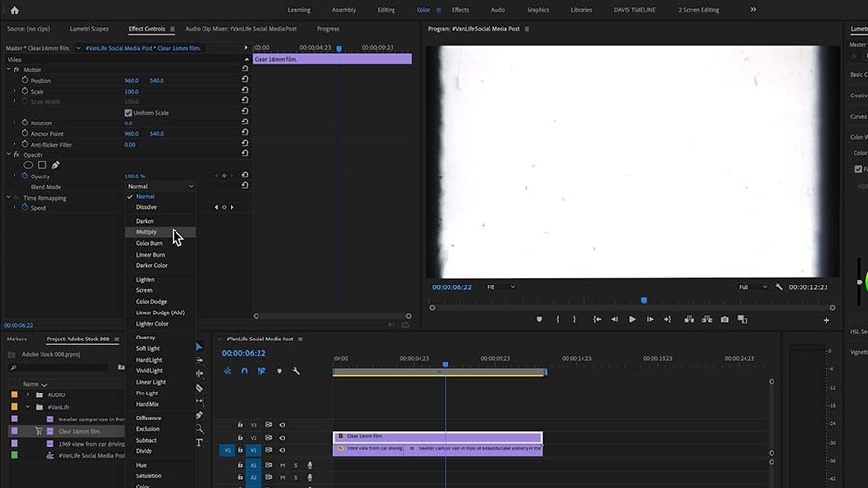Open the Fit zoom level dropdown

(x=500, y=287)
